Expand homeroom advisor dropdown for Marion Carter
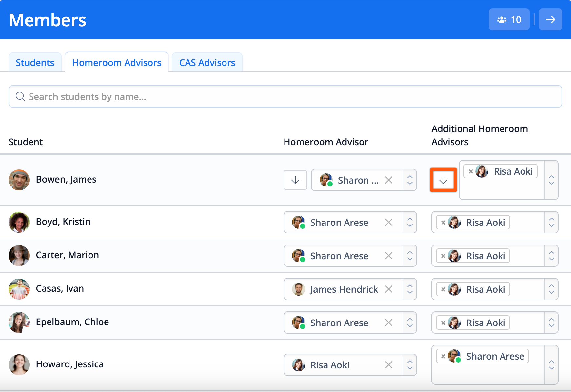This screenshot has height=392, width=571. 410,256
